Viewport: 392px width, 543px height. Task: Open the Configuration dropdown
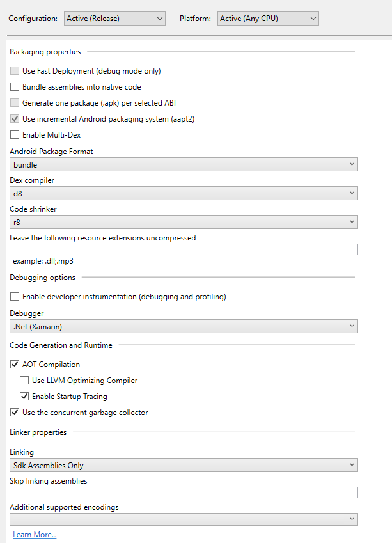pos(114,18)
